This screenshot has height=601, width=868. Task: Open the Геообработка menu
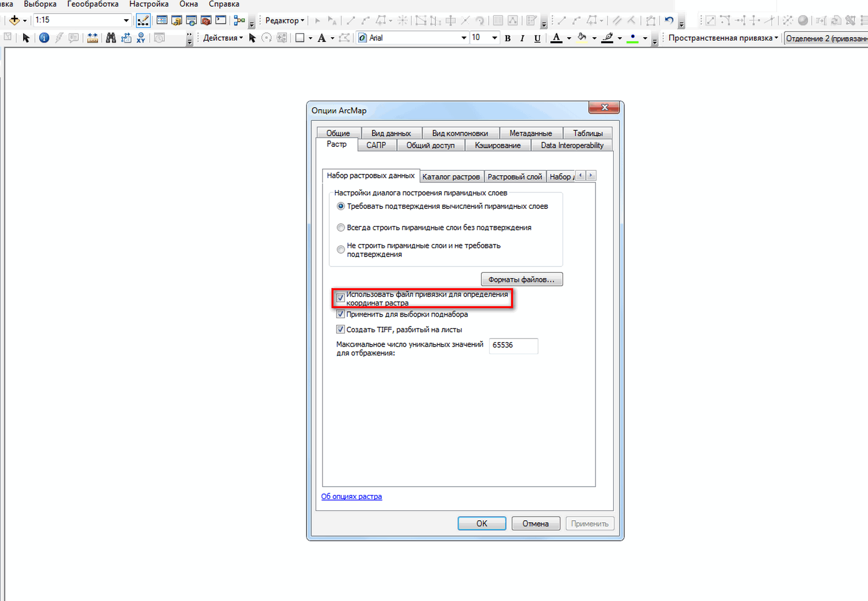93,4
